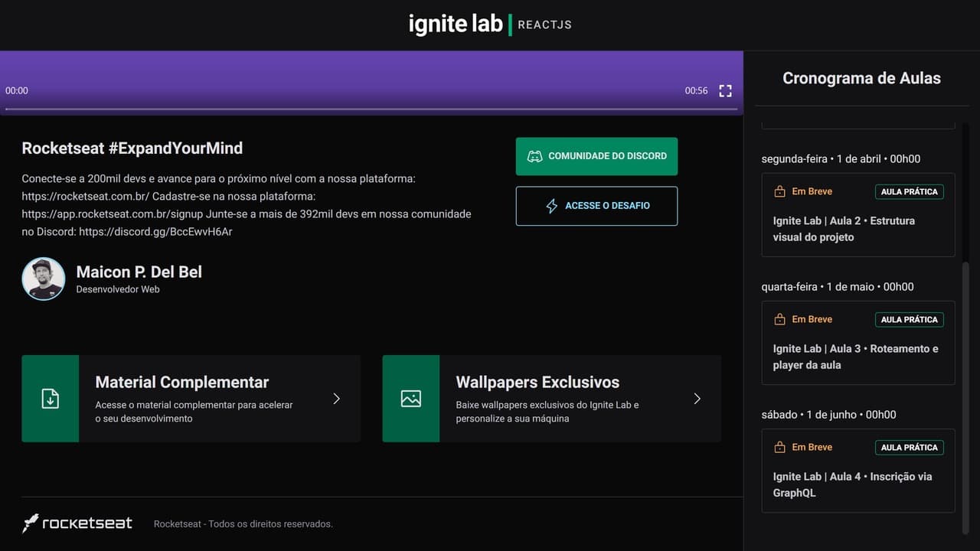Select lesson Aula 2 Estrutura visual do projeto

[844, 229]
